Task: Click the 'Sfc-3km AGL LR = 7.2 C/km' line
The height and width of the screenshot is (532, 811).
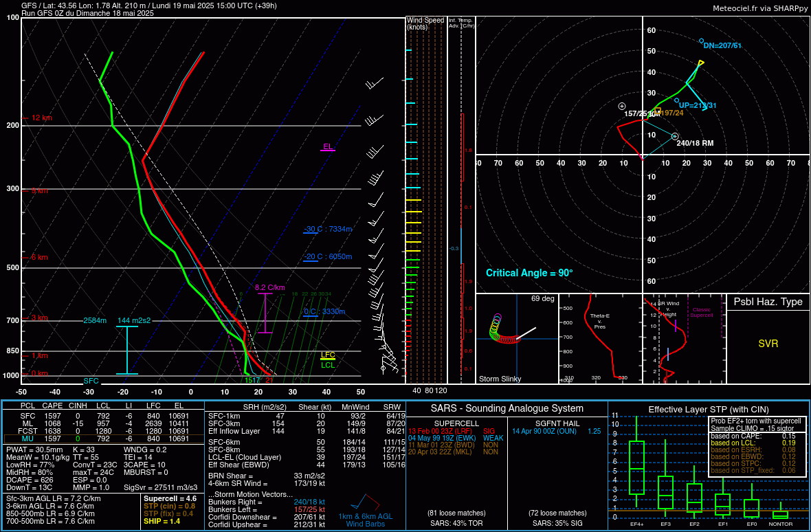Action: tap(54, 498)
